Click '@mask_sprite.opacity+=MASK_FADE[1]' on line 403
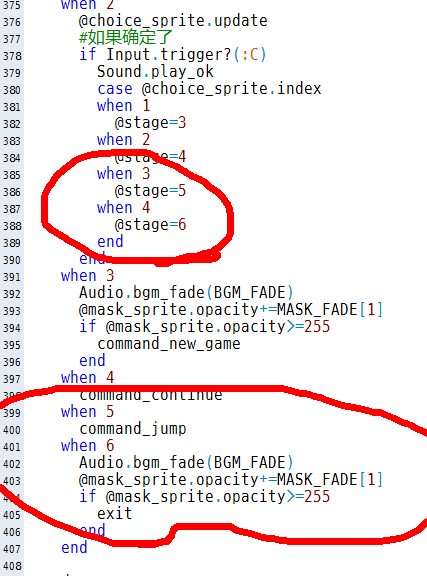The width and height of the screenshot is (427, 576). (231, 480)
